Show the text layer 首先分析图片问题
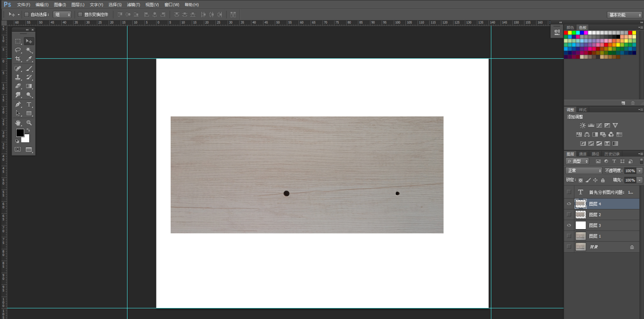 click(569, 192)
